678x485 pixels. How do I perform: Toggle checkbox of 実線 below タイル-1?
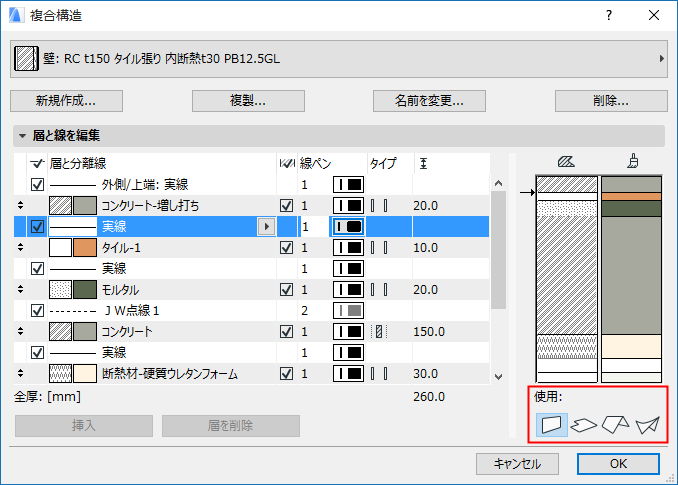click(38, 268)
